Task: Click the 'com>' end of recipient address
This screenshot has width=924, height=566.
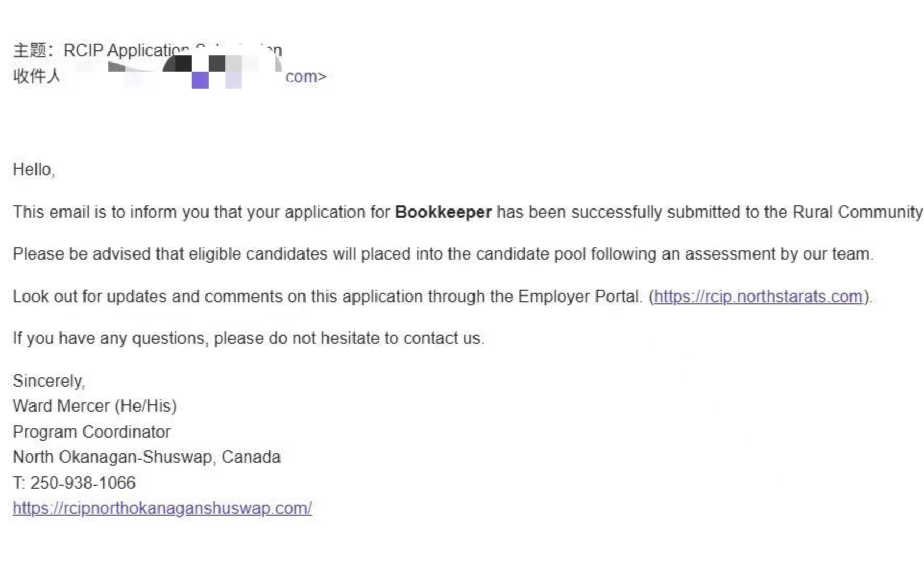Action: [306, 77]
